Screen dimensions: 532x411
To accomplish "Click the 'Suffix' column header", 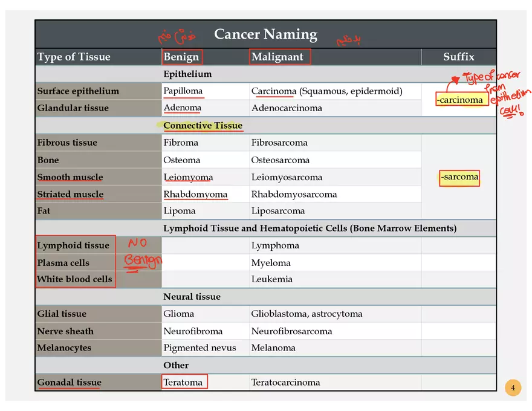I will coord(458,57).
